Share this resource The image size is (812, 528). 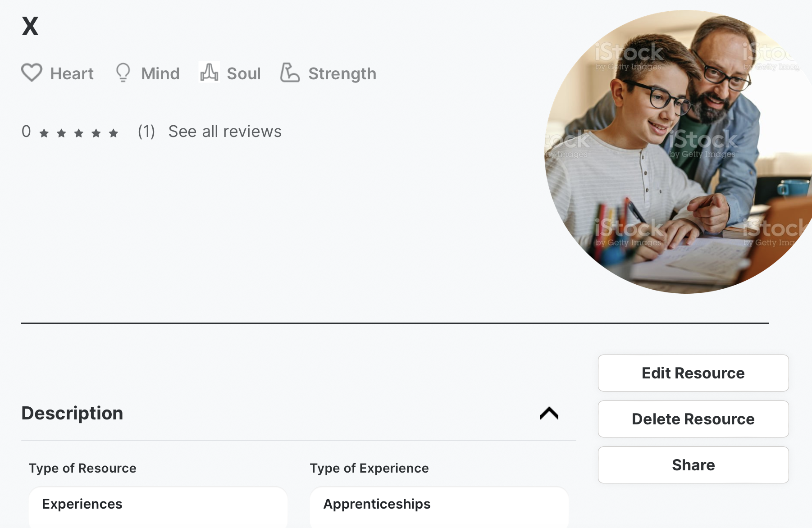pyautogui.click(x=693, y=465)
